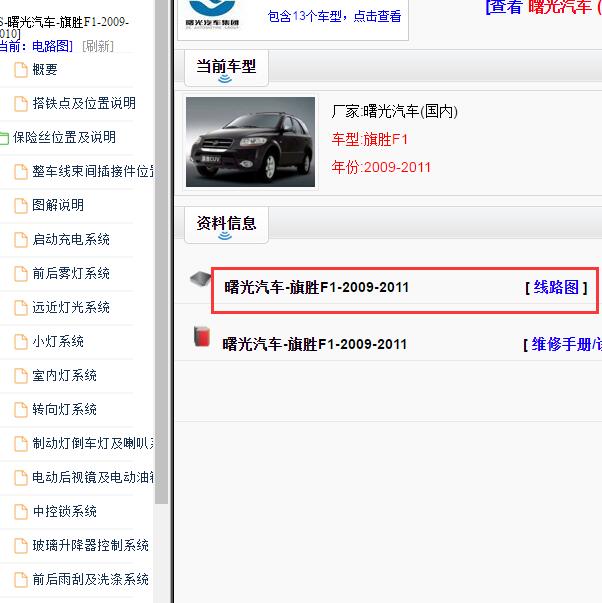This screenshot has width=602, height=603.
Task: Click the page icon next to 启动充电系统
Action: point(21,240)
